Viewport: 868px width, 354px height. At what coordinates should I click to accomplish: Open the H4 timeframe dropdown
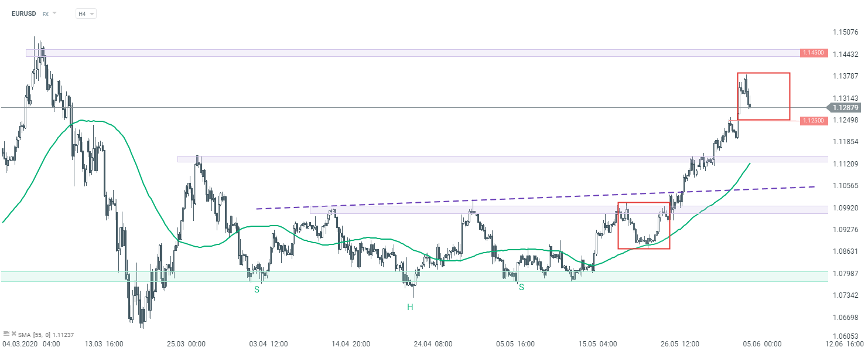pyautogui.click(x=86, y=13)
